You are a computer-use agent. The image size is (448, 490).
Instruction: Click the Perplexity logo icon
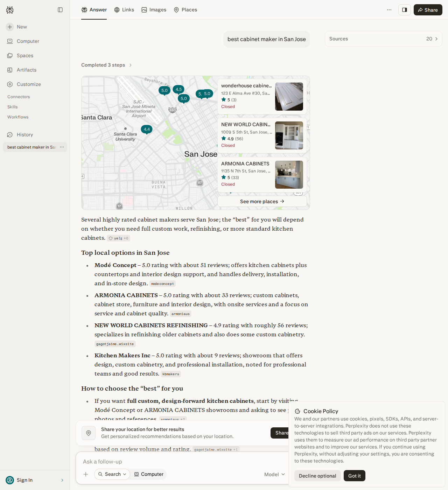pos(10,10)
